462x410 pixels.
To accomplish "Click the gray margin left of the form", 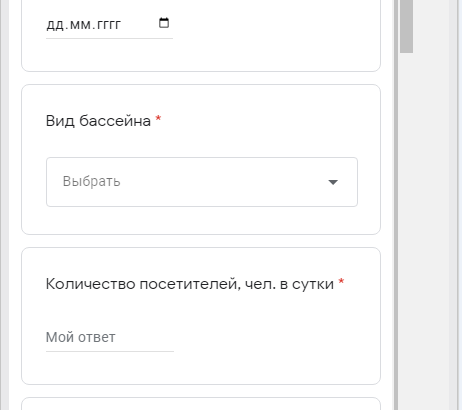I will click(x=5, y=205).
